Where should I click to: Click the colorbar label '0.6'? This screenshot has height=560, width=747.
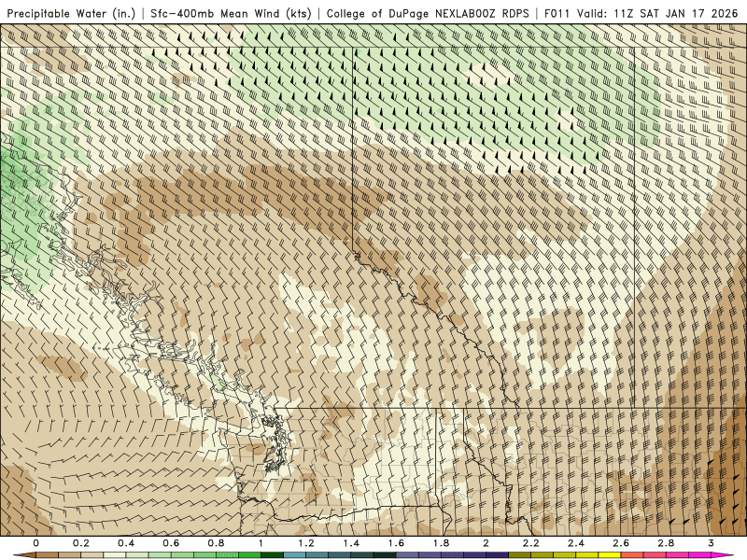[171, 543]
